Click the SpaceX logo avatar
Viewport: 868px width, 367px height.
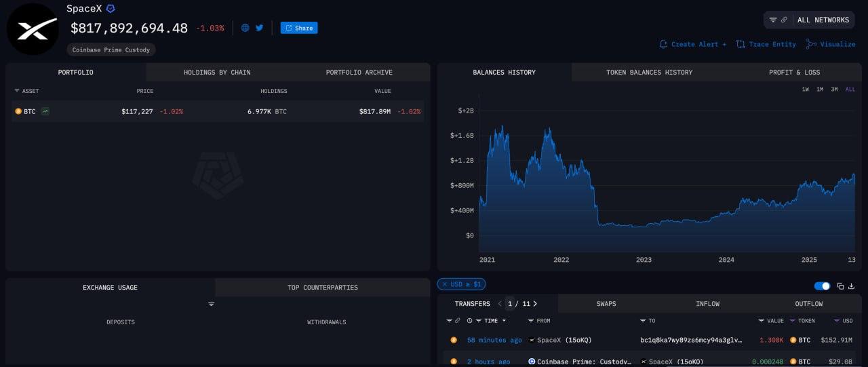tap(33, 29)
